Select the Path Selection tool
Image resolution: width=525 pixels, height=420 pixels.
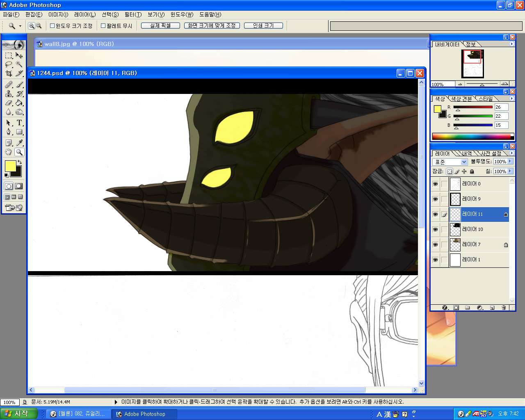(x=9, y=123)
